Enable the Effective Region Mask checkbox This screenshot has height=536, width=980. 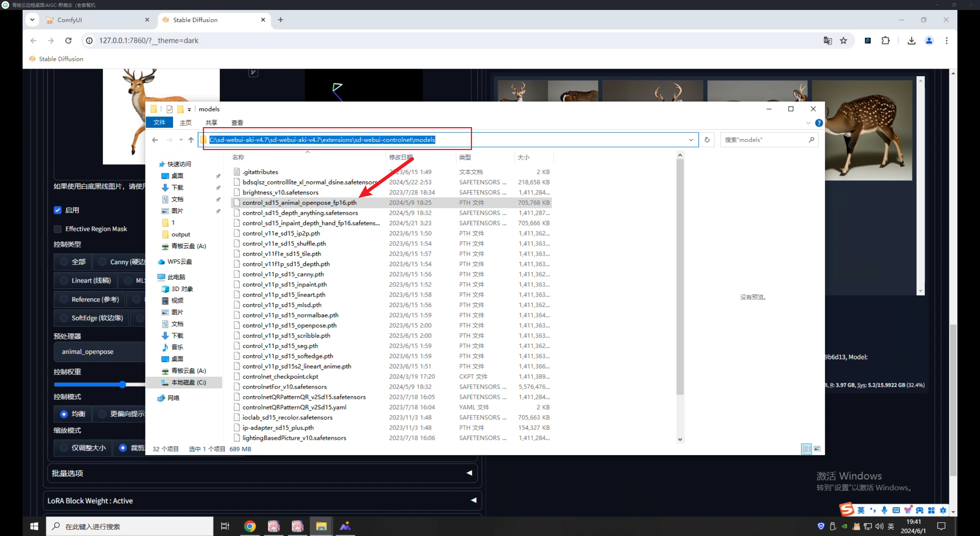point(57,229)
